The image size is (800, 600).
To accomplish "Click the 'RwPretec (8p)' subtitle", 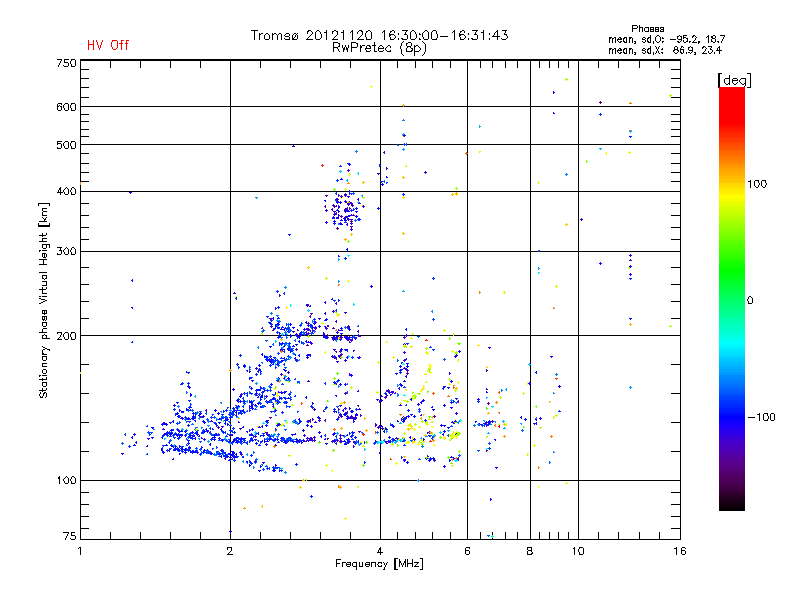I will 380,48.
